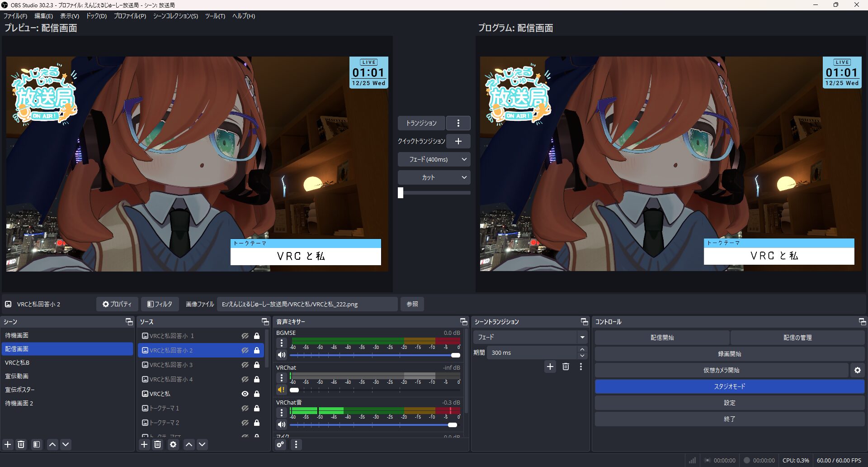Add a quick transition with plus button

click(458, 141)
